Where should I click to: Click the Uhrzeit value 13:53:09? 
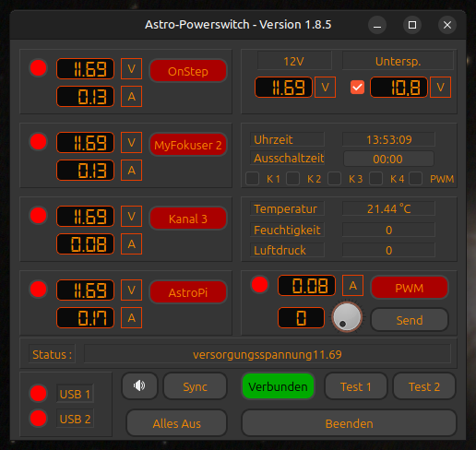point(388,139)
